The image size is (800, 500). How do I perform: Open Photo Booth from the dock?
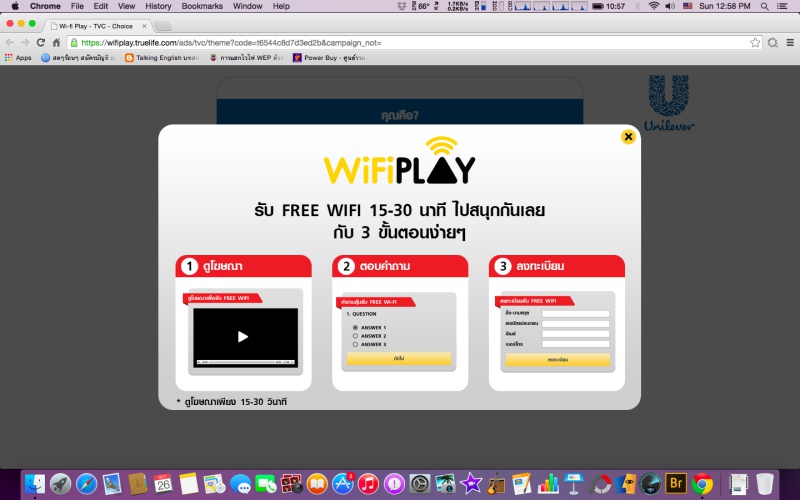coord(291,484)
